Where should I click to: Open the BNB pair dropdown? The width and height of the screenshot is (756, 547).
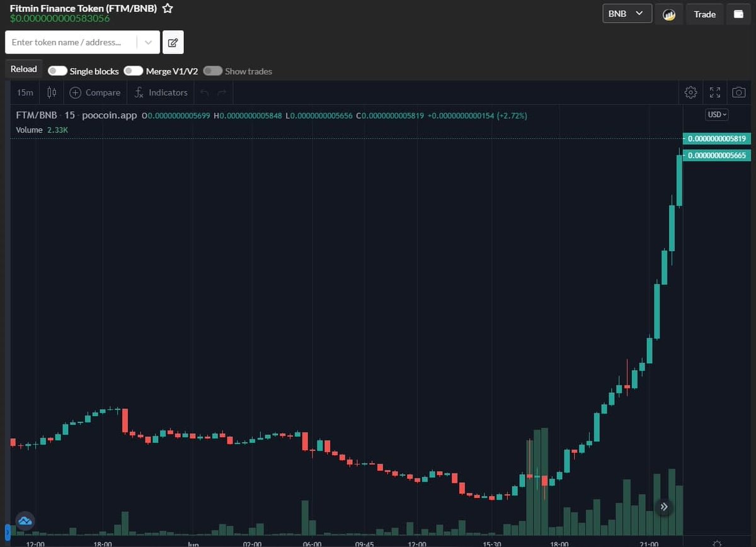pos(627,13)
